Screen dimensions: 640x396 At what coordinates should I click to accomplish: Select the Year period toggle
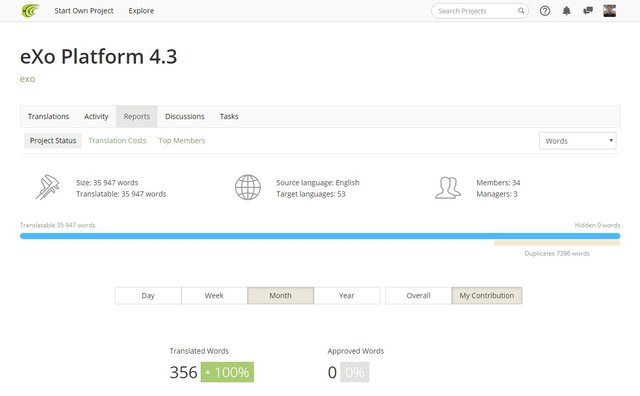(347, 296)
